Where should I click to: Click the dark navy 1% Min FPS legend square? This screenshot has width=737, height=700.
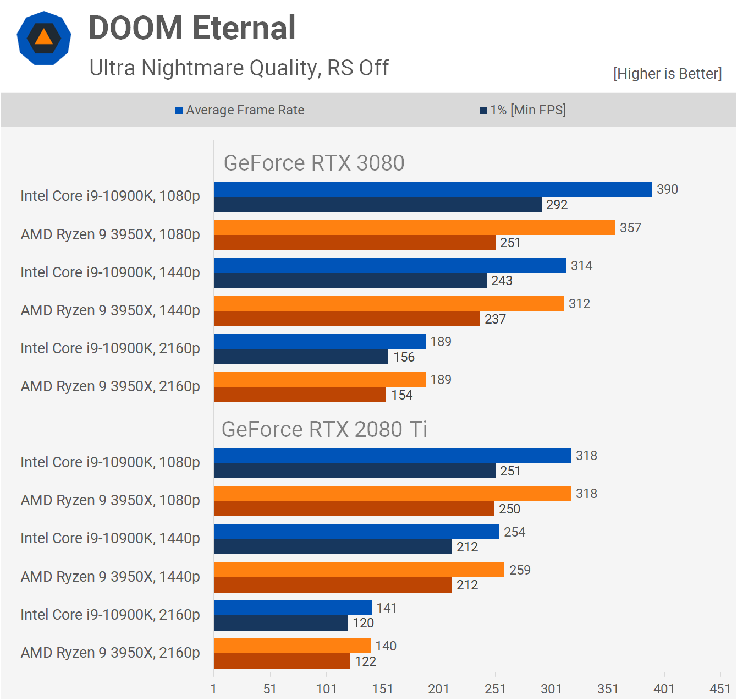pyautogui.click(x=483, y=111)
